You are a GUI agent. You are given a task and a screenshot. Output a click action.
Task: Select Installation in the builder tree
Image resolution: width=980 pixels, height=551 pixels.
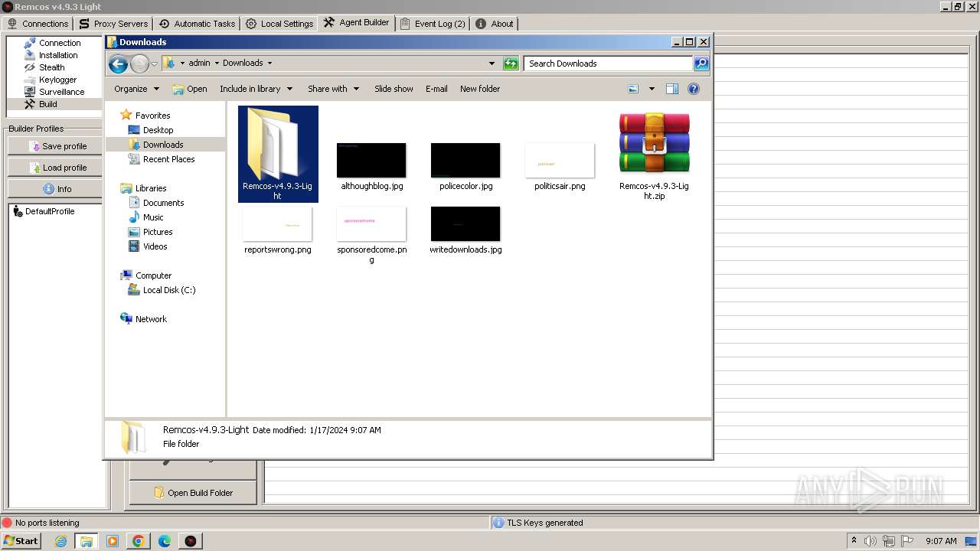[x=58, y=55]
